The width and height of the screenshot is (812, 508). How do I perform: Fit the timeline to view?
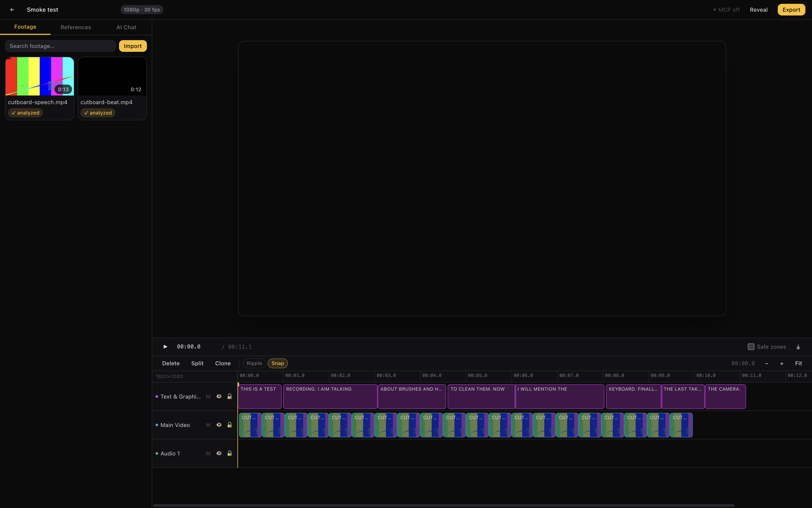coord(798,363)
